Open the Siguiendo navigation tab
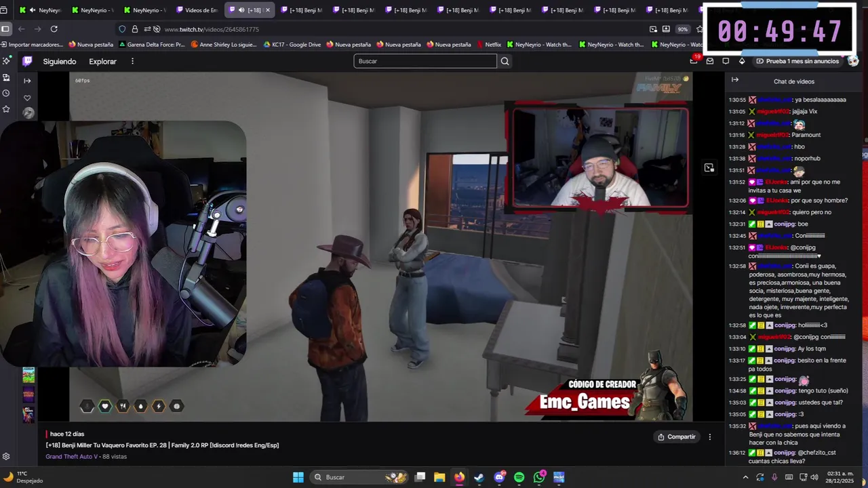868x488 pixels. [60, 61]
